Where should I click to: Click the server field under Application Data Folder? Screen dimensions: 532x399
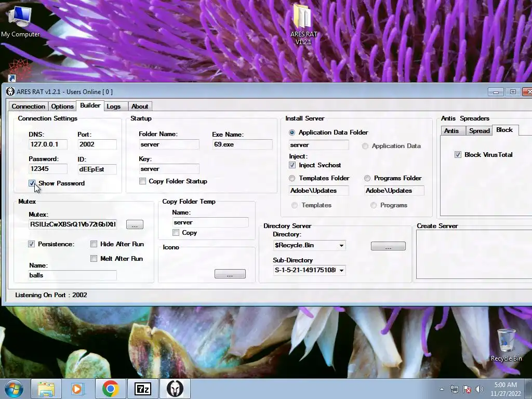[319, 145]
